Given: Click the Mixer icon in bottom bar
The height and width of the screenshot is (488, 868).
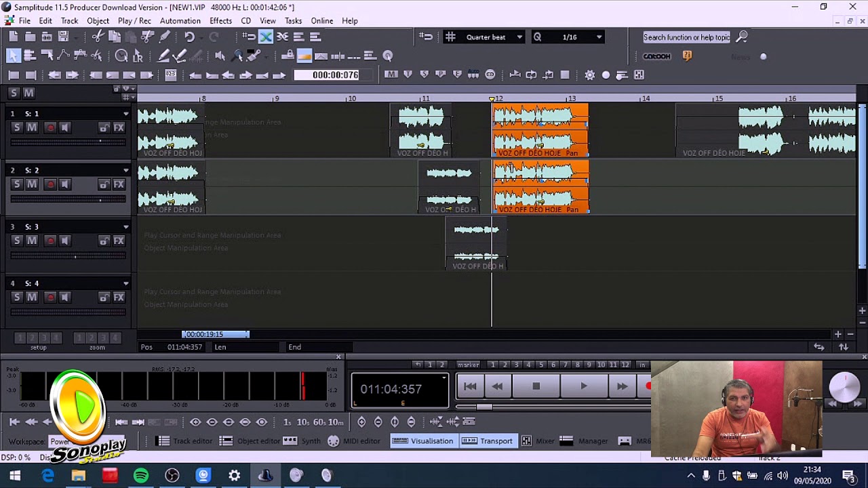Looking at the screenshot, I should [526, 441].
